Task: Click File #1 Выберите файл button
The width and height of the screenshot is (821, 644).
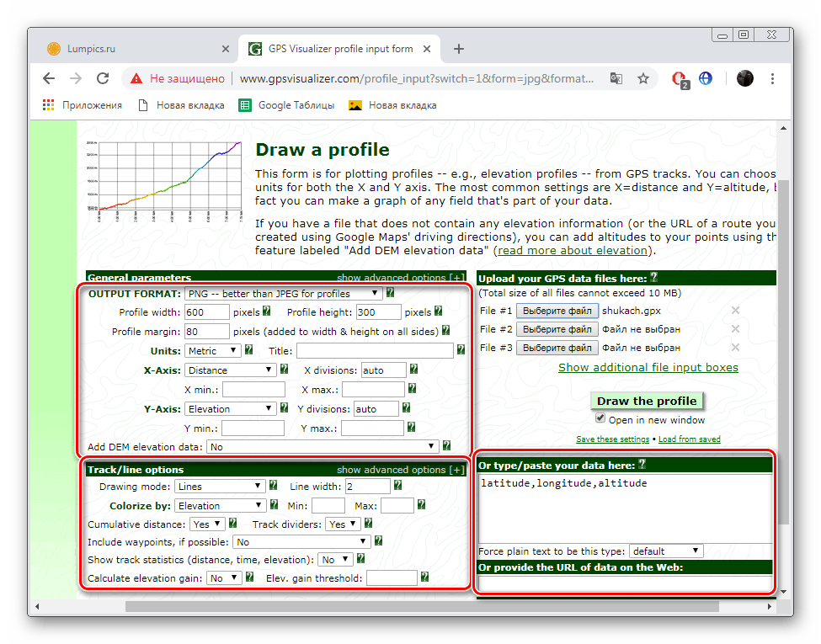Action: click(x=557, y=311)
